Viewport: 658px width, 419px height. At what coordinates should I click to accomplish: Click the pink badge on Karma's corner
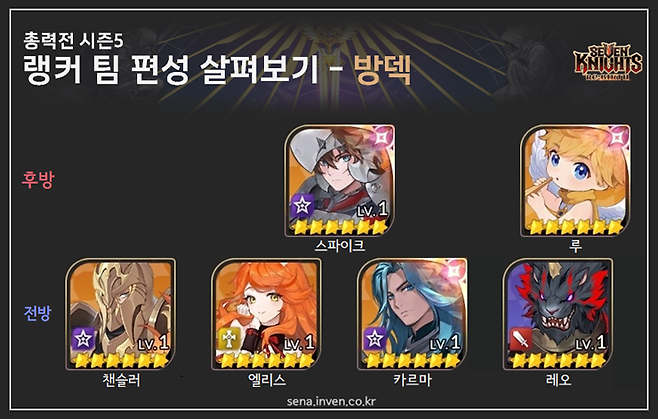(x=455, y=270)
